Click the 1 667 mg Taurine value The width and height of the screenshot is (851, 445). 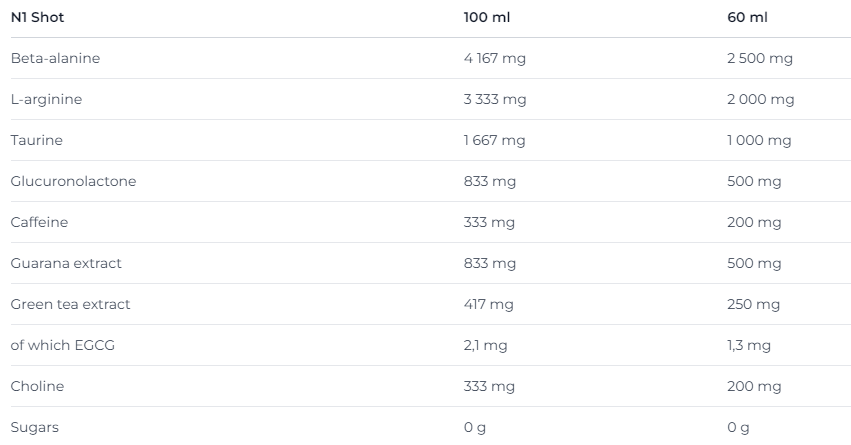click(x=494, y=140)
